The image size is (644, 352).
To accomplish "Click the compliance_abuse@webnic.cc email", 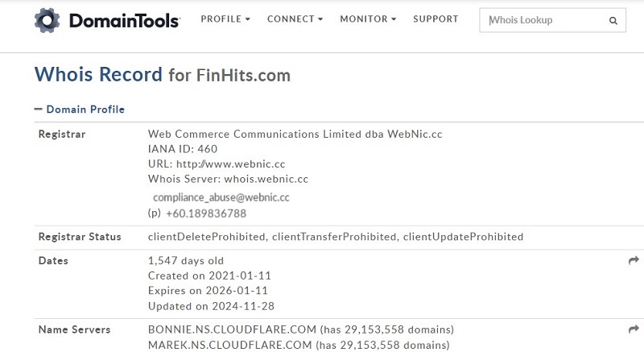I will point(221,197).
